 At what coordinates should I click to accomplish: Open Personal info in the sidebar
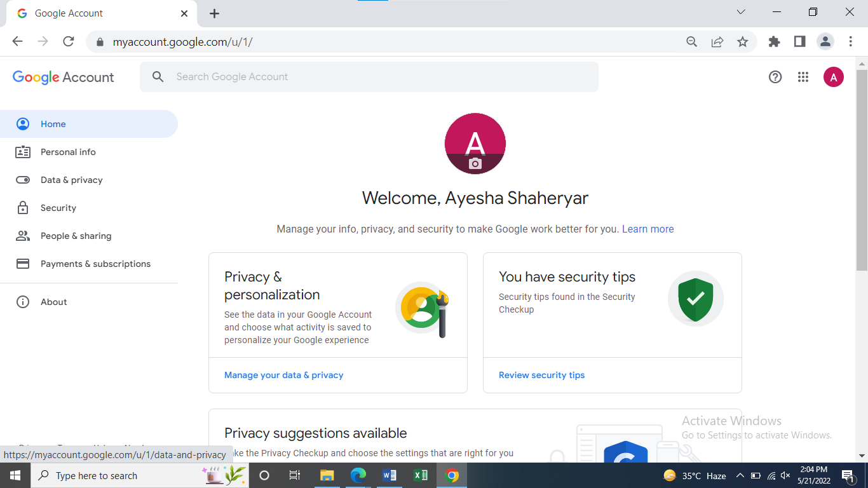pyautogui.click(x=89, y=152)
